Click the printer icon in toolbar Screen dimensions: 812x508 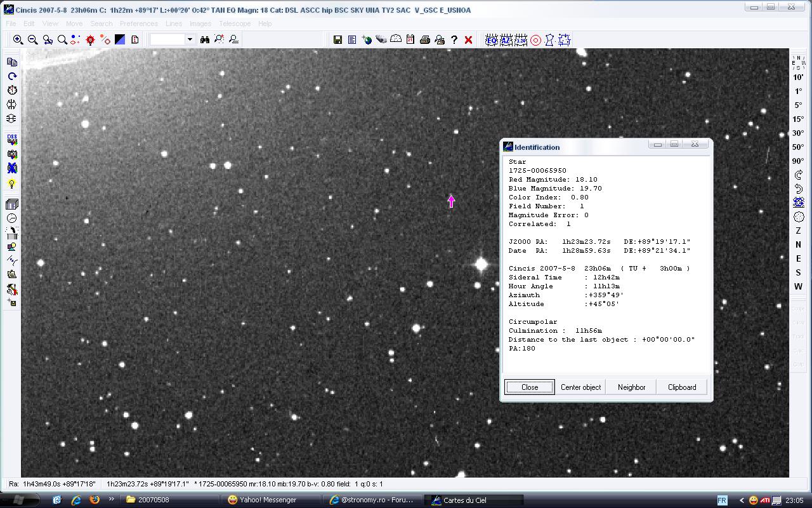click(x=425, y=39)
